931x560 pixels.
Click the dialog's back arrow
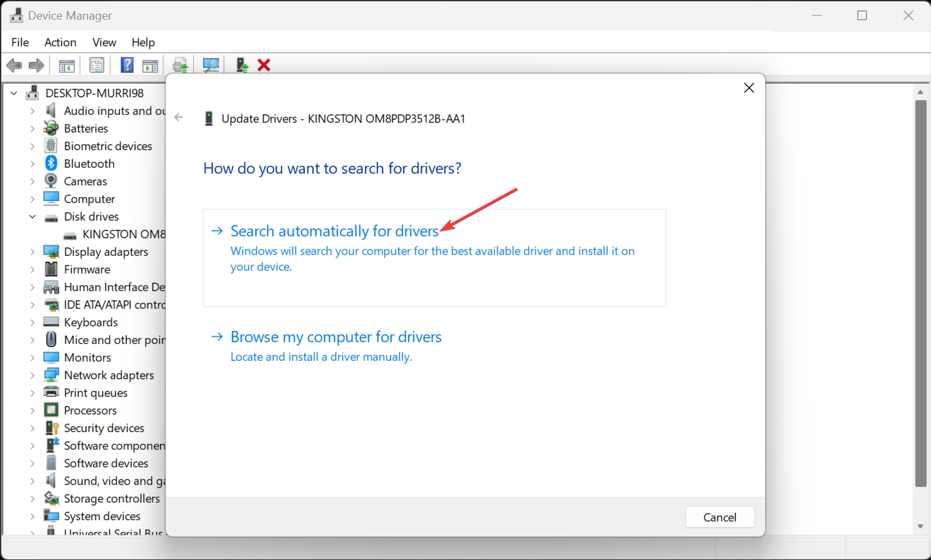[179, 117]
